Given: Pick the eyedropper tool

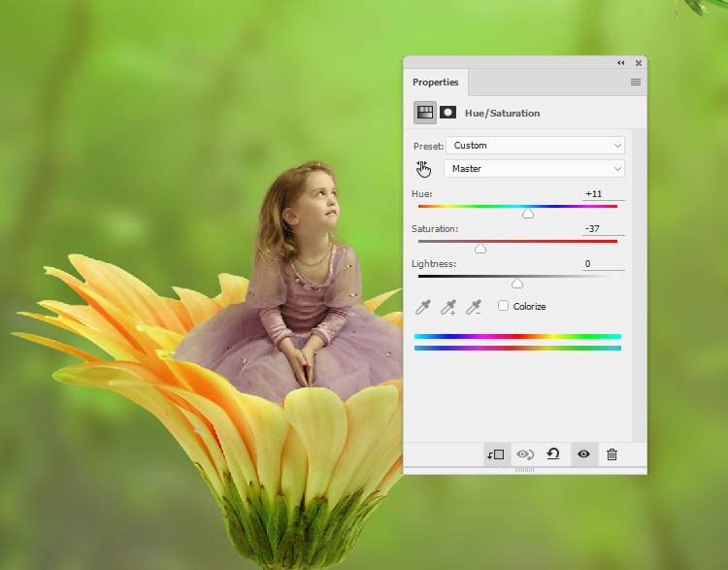Looking at the screenshot, I should pyautogui.click(x=423, y=307).
